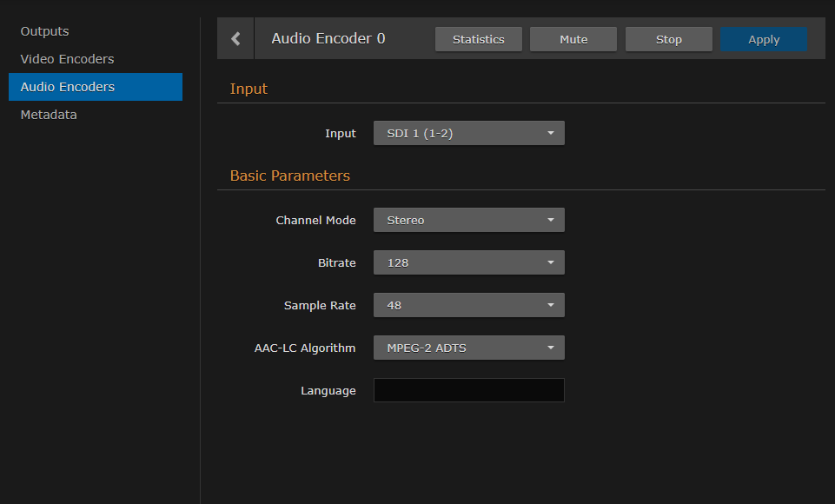This screenshot has height=504, width=835.
Task: Click the Basic Parameters section heading
Action: coord(289,176)
